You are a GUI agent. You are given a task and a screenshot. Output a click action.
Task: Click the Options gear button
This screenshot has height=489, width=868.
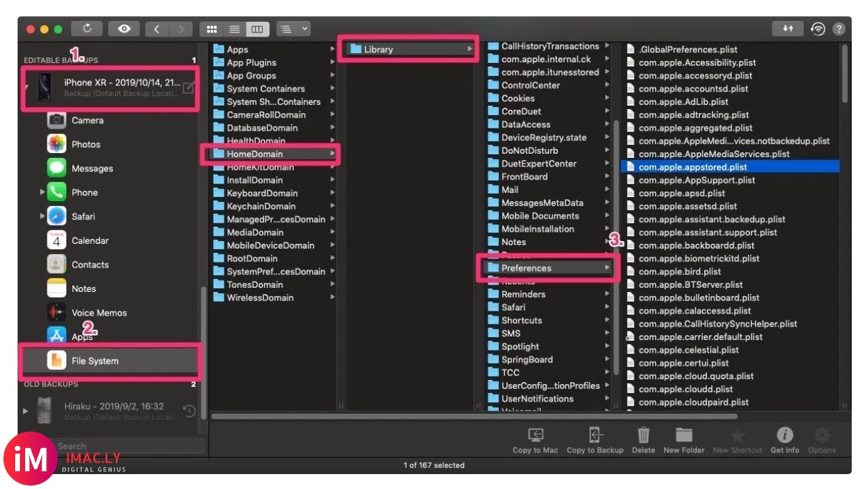click(x=822, y=440)
